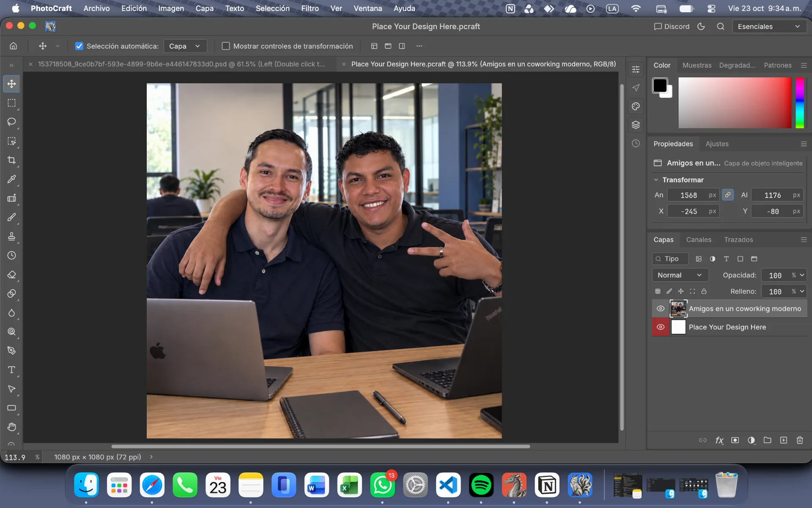Click the Amigos layer thumbnail
Image resolution: width=812 pixels, height=508 pixels.
pos(678,308)
